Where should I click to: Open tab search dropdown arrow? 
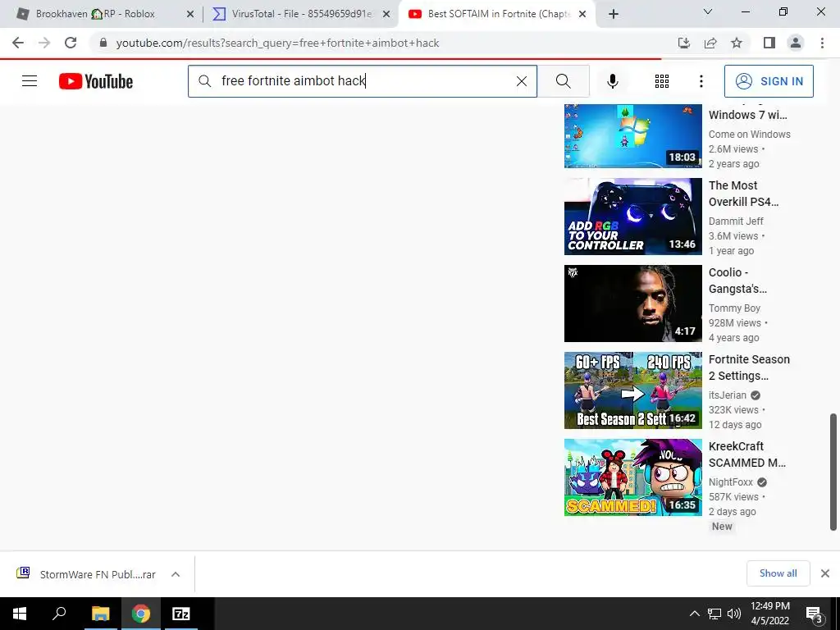point(708,11)
